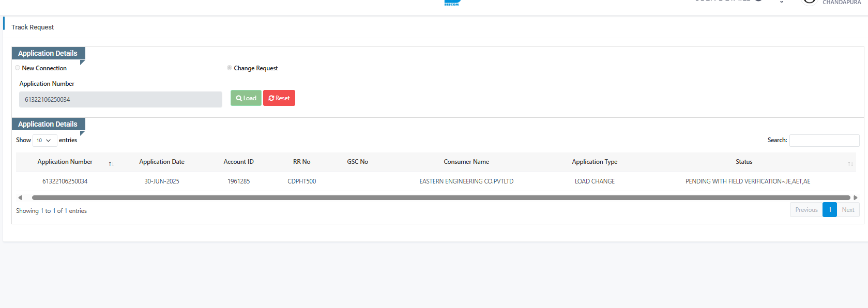Click the table Search input box

[824, 141]
